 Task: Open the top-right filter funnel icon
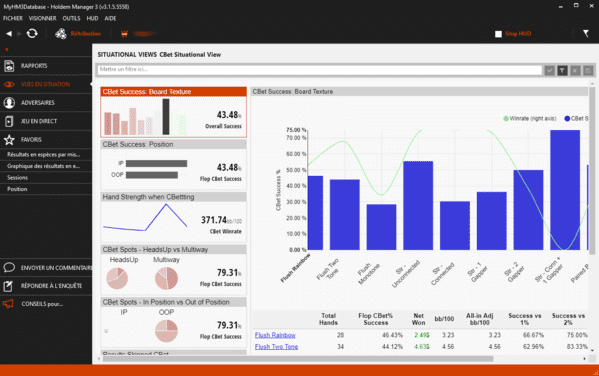pyautogui.click(x=586, y=34)
